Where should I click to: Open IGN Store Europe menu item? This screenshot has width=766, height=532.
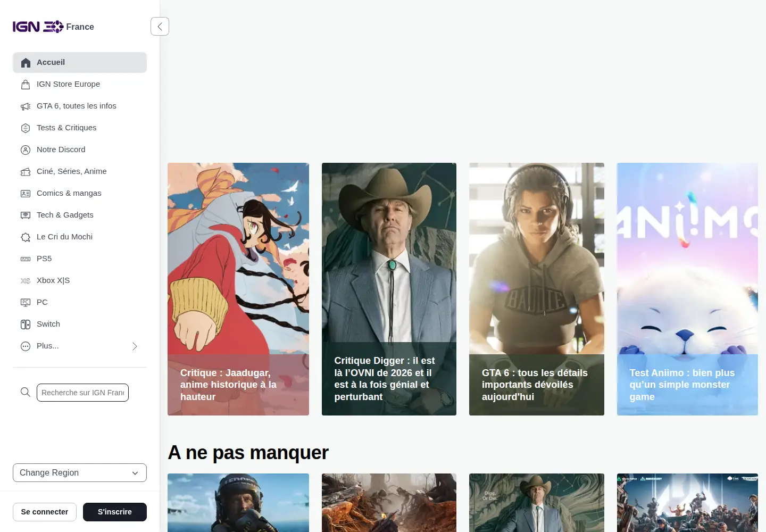point(80,84)
